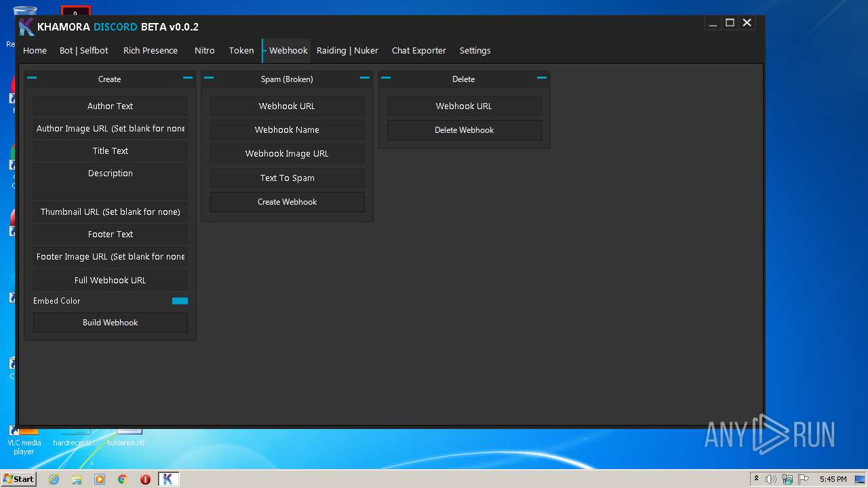Show hidden tray icons arrow
868x488 pixels.
coord(756,479)
